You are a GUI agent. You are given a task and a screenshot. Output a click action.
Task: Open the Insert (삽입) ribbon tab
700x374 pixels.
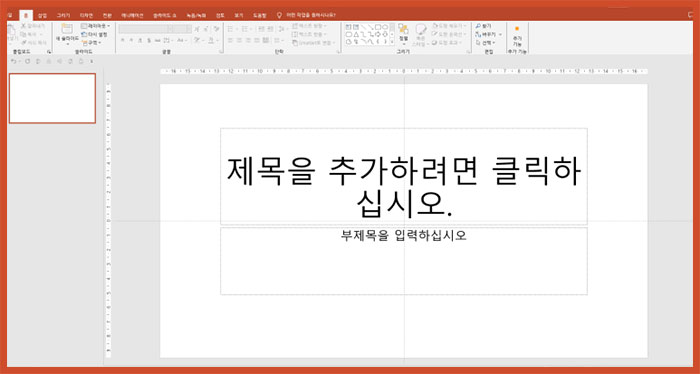coord(42,16)
